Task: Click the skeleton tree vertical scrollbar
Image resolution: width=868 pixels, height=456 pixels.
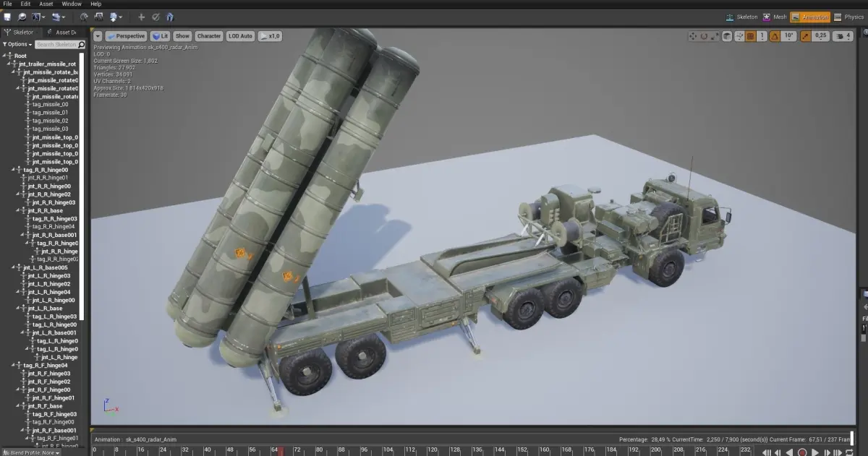Action: 82,186
